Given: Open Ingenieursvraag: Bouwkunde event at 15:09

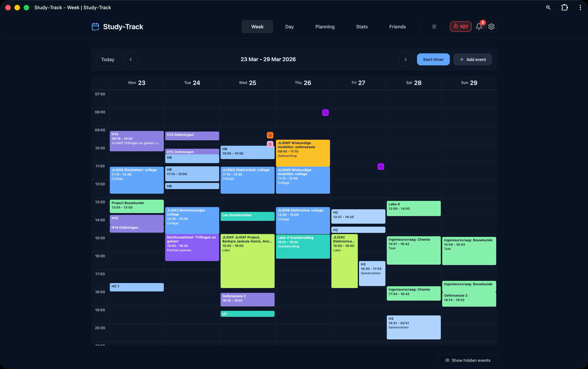Looking at the screenshot, I should coord(469,251).
